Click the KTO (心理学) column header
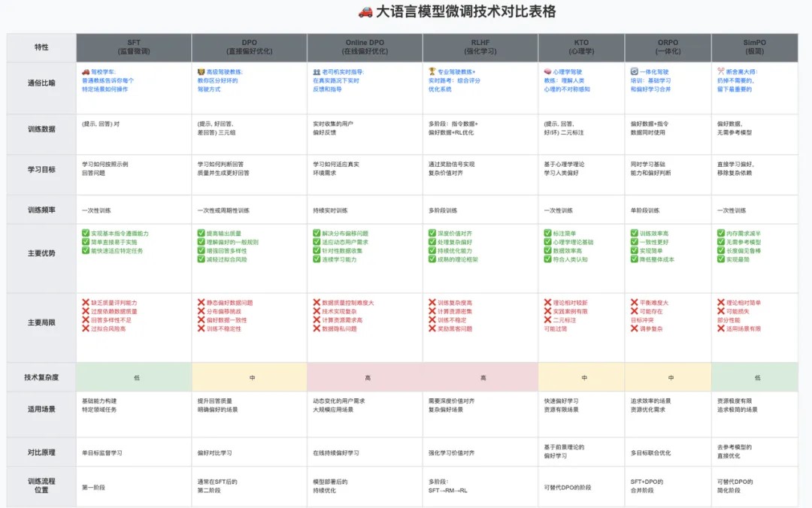Screen dimensions: 812x508 581,47
